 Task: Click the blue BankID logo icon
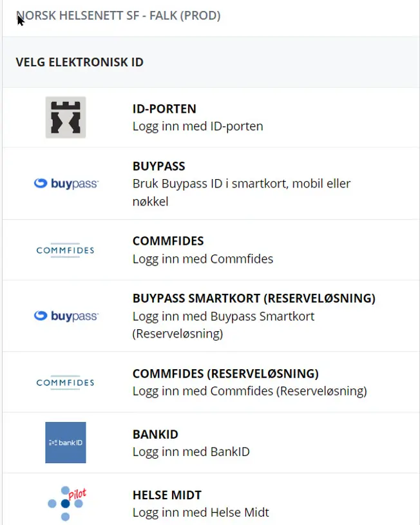66,443
